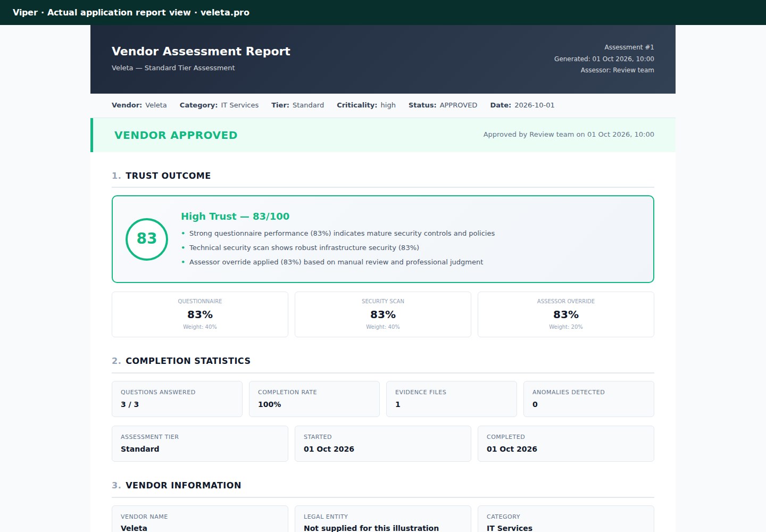Click the VENDOR APPROVED banner heading
This screenshot has width=766, height=532.
click(176, 135)
